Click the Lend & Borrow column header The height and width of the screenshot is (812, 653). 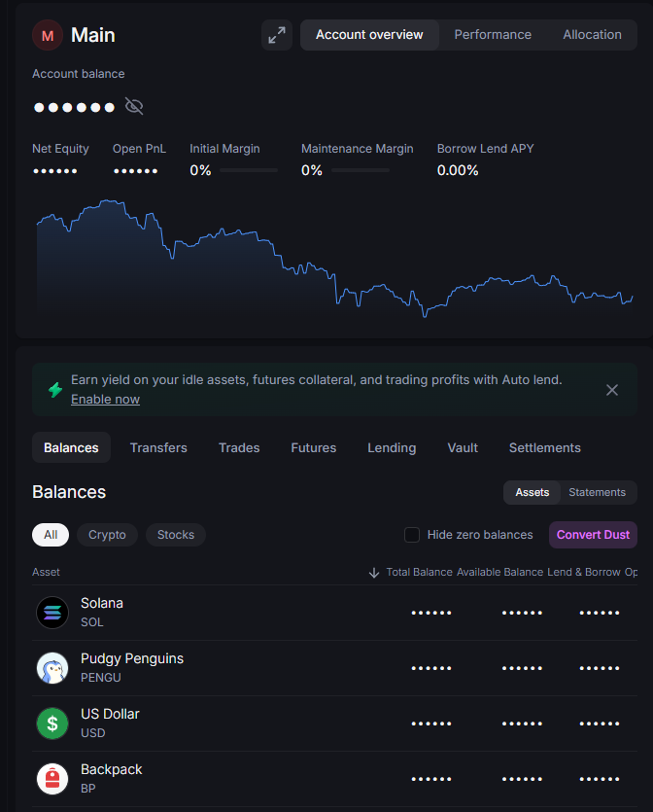584,572
